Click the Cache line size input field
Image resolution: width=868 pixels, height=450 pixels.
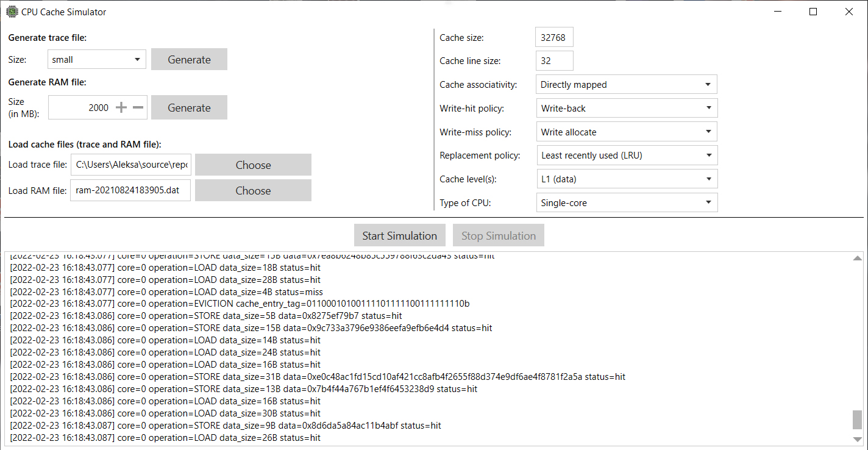[x=553, y=60]
